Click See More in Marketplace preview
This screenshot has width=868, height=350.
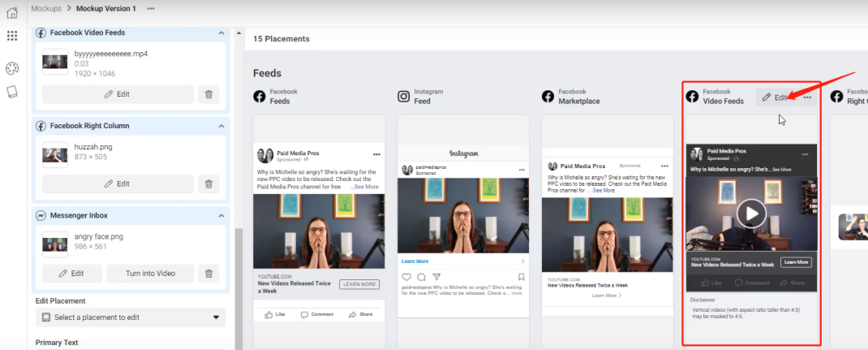click(x=604, y=191)
